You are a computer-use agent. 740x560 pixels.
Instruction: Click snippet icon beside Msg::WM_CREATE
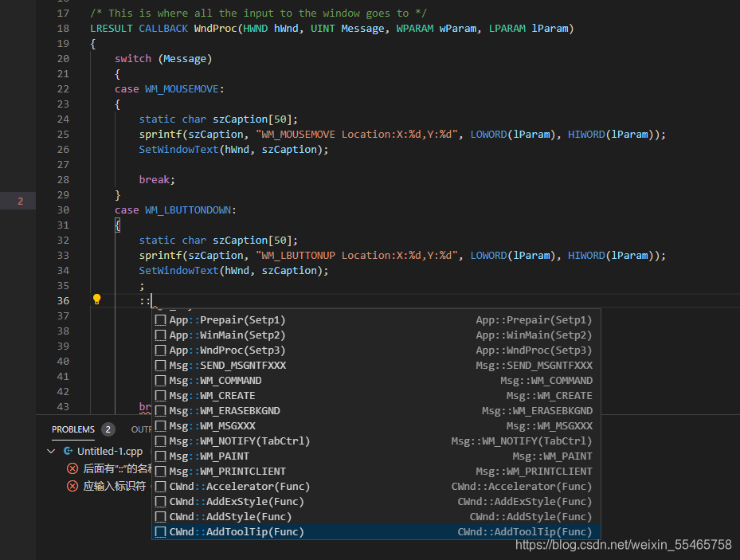pyautogui.click(x=160, y=395)
